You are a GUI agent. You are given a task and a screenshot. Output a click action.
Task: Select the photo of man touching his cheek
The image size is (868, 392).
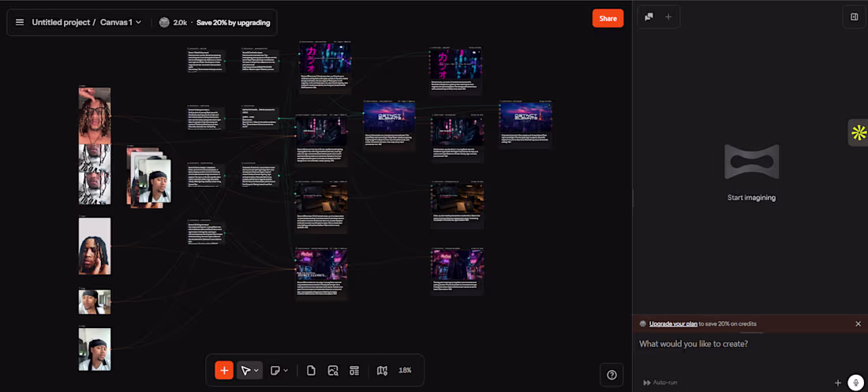point(95,246)
